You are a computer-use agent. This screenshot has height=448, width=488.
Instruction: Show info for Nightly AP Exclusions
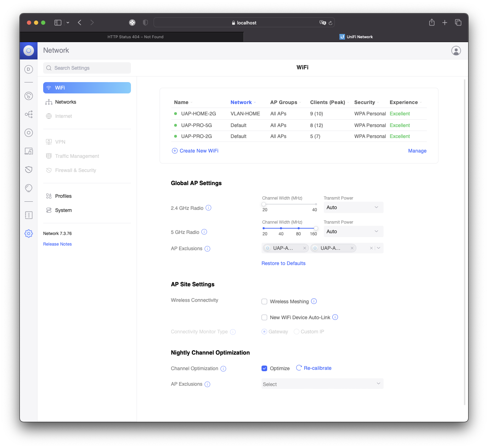[207, 384]
